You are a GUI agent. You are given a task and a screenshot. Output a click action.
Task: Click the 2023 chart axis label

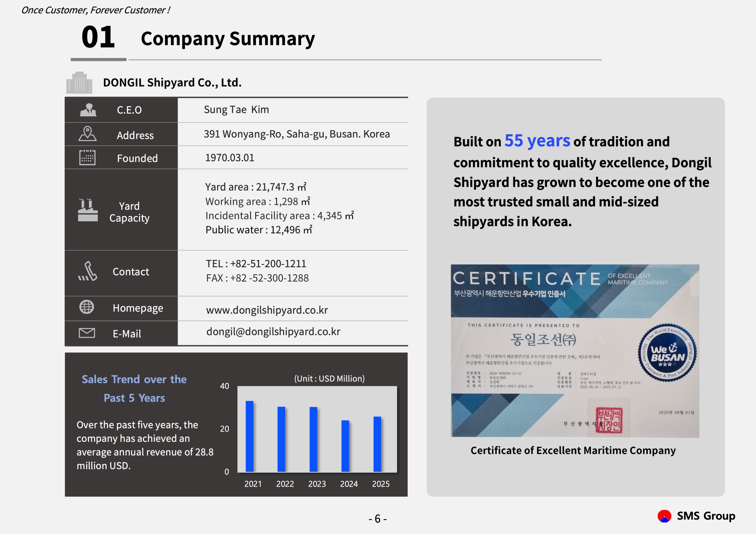coord(317,484)
